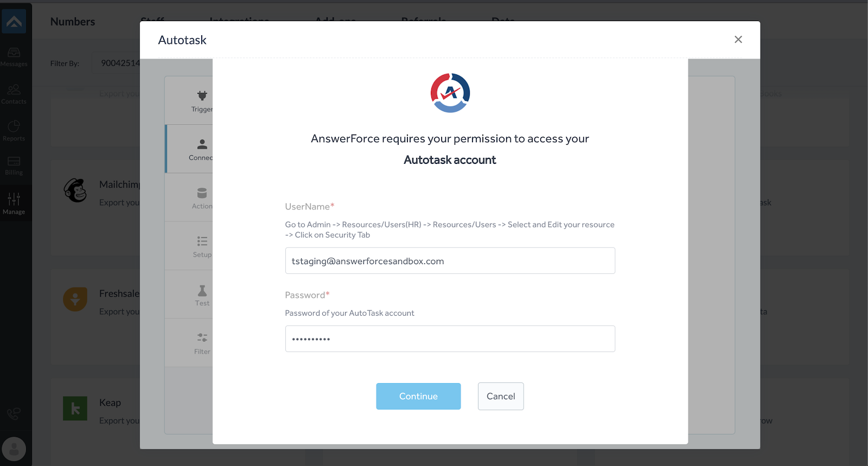Screen dimensions: 868x466
Task: Open Messages in the sidebar
Action: [x=14, y=57]
